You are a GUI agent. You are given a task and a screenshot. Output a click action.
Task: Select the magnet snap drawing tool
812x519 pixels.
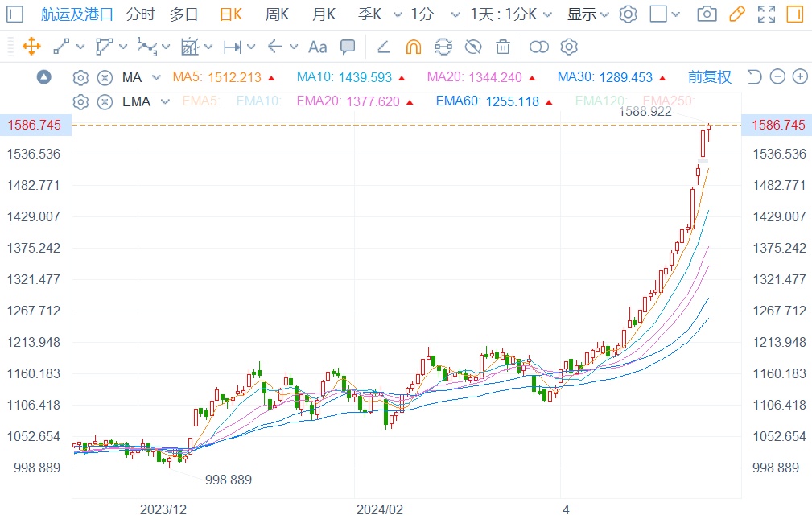point(413,47)
